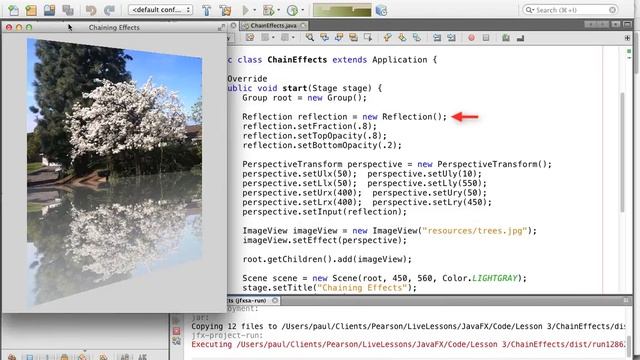Screen dimensions: 640x360
Task: Click the red Start Macro Recording icon
Action: (471, 38)
